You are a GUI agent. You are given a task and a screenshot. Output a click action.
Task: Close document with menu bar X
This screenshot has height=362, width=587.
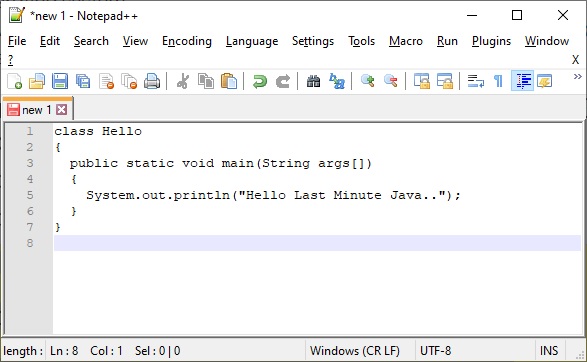pos(575,60)
